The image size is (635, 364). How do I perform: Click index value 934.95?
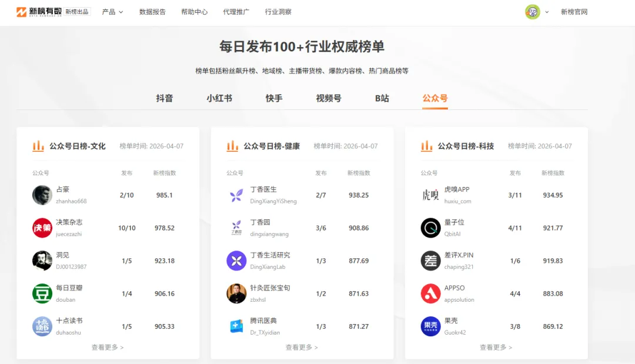click(x=553, y=195)
